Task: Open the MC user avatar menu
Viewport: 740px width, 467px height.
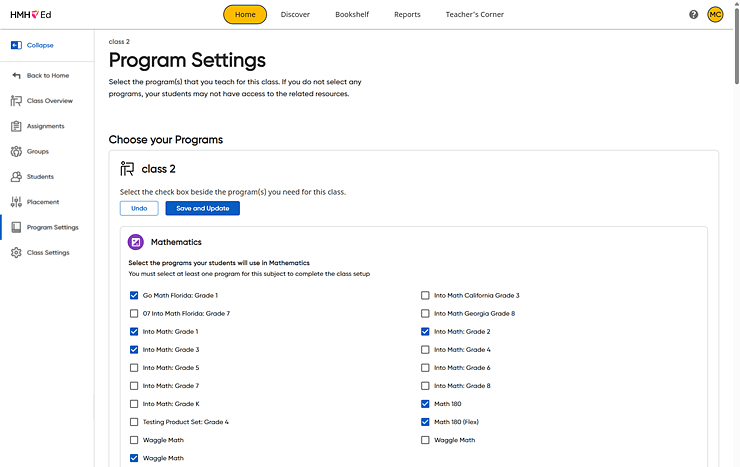Action: [715, 15]
